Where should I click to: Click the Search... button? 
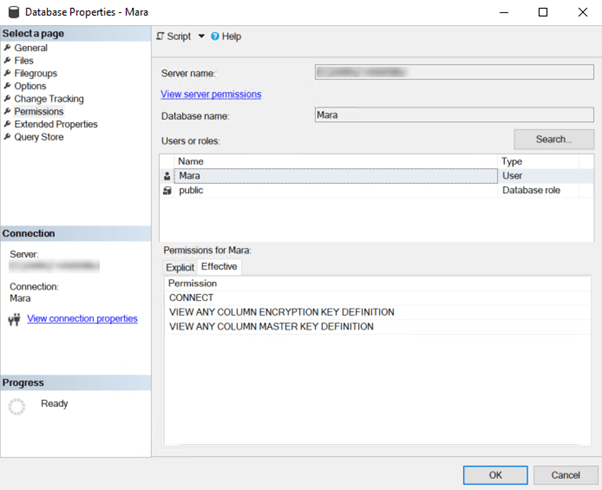click(554, 139)
